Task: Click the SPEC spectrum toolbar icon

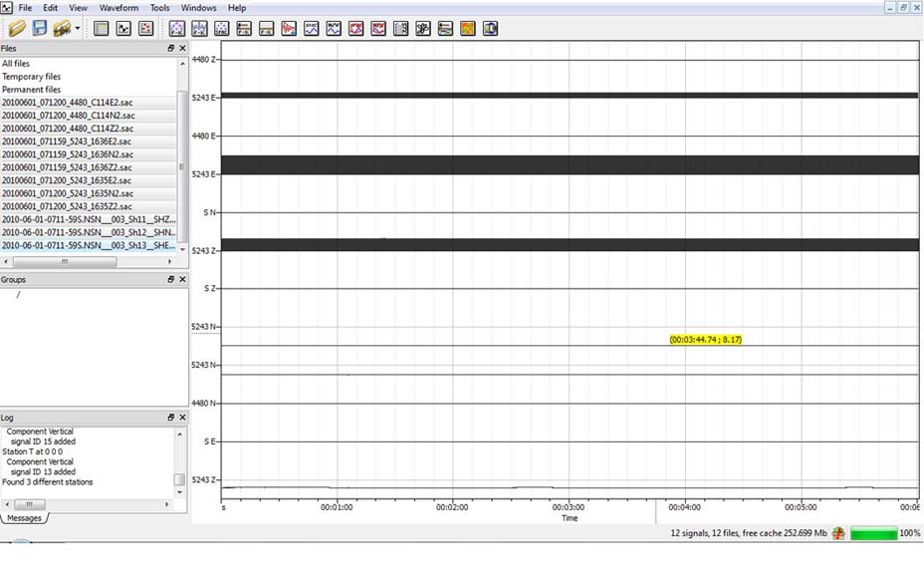Action: coord(312,29)
